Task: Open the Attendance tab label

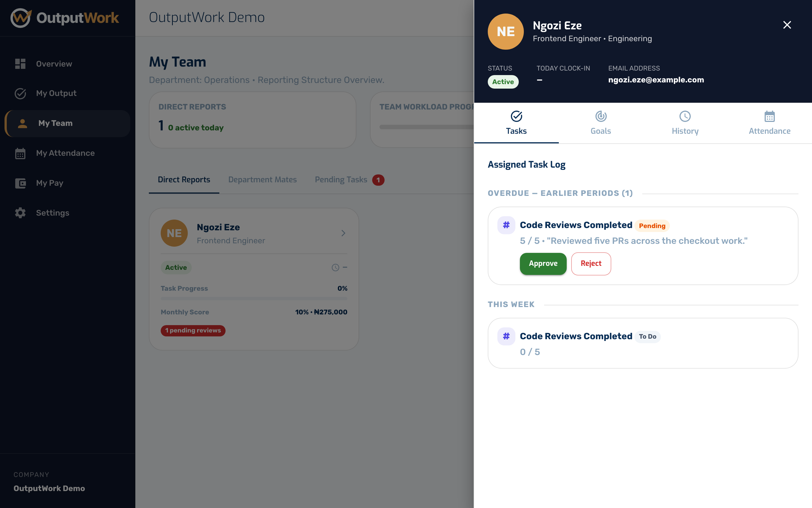Action: (x=769, y=131)
